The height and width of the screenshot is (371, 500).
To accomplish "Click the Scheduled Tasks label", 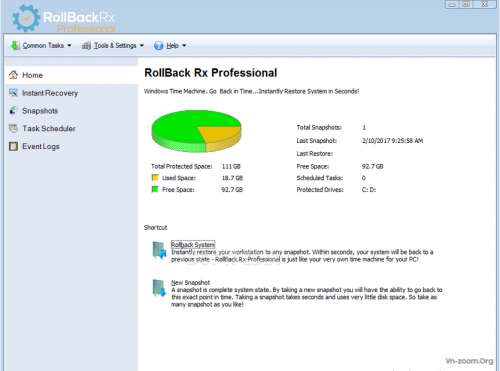I will 320,178.
